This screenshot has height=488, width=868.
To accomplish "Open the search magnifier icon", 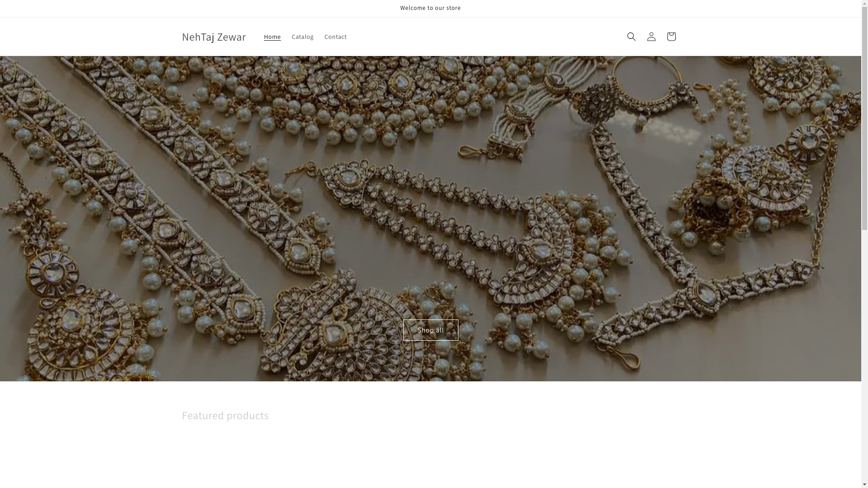I will point(631,37).
